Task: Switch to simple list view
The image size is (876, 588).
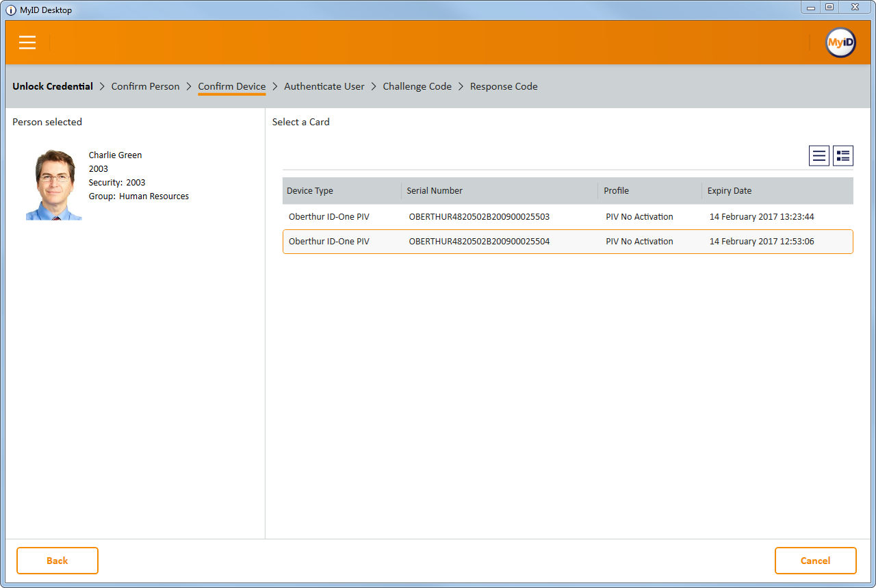Action: (x=819, y=156)
